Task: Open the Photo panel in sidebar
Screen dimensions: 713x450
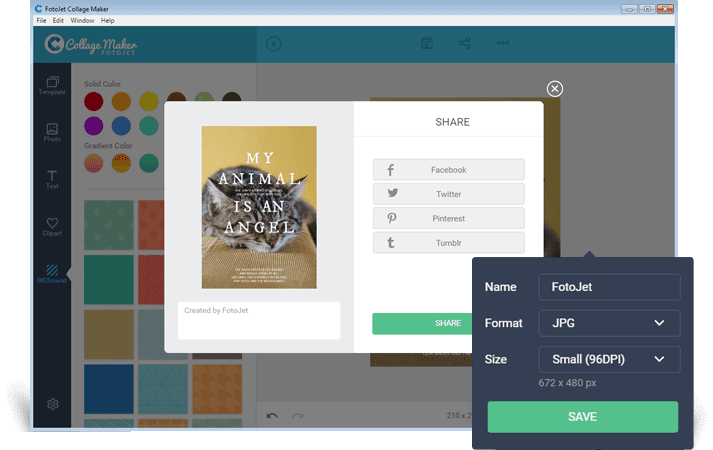Action: click(52, 133)
